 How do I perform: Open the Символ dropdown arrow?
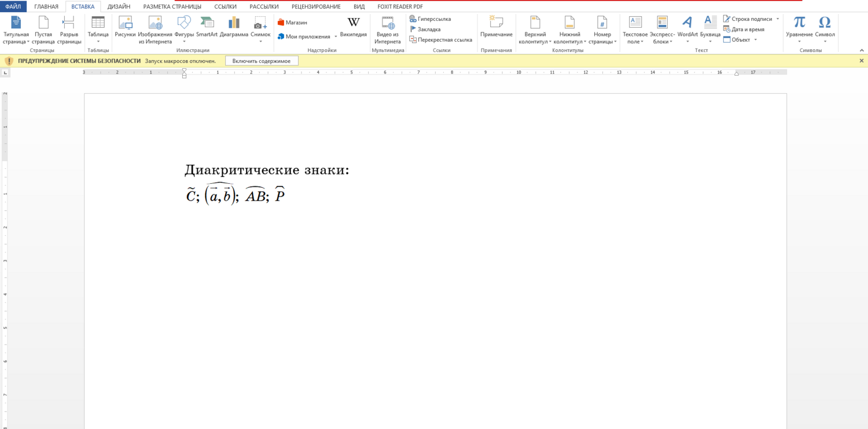point(825,42)
